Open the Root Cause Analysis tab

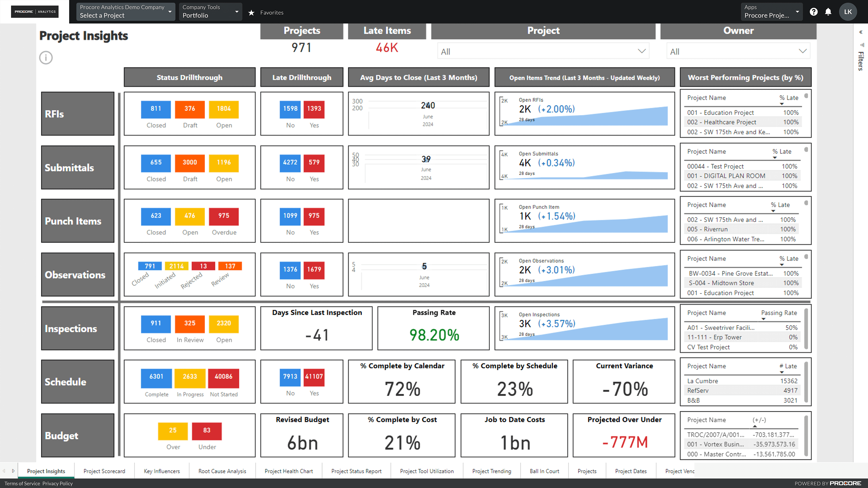222,471
